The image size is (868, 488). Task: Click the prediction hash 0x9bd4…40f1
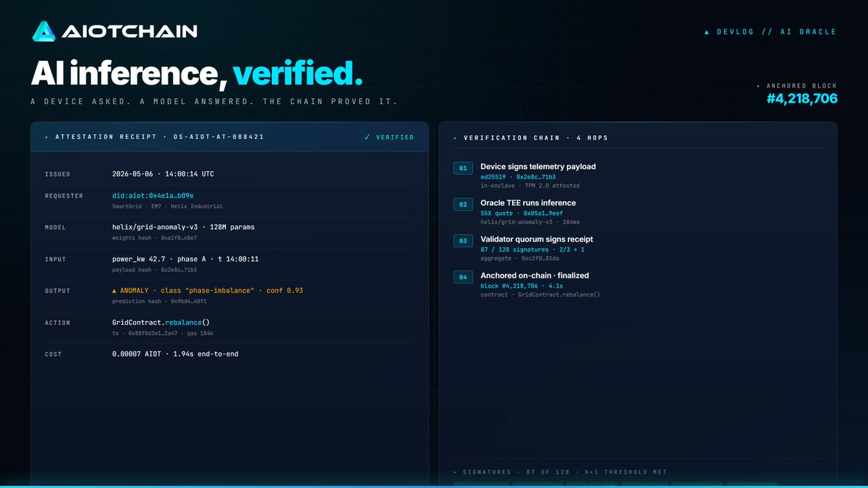[x=159, y=301]
